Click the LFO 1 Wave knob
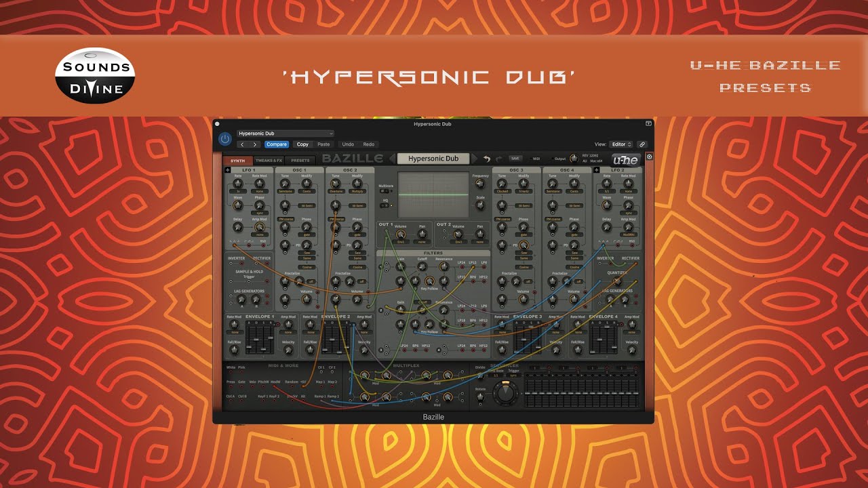 tap(238, 204)
